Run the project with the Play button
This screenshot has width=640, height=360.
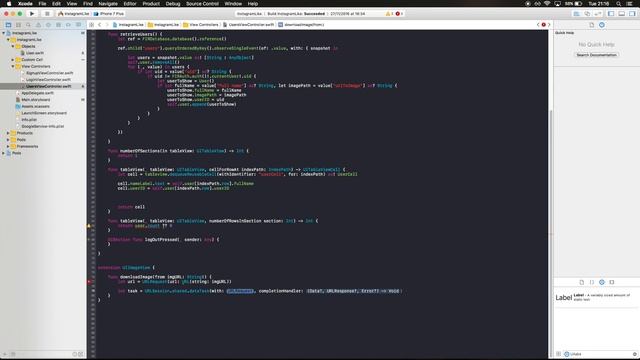[32, 13]
